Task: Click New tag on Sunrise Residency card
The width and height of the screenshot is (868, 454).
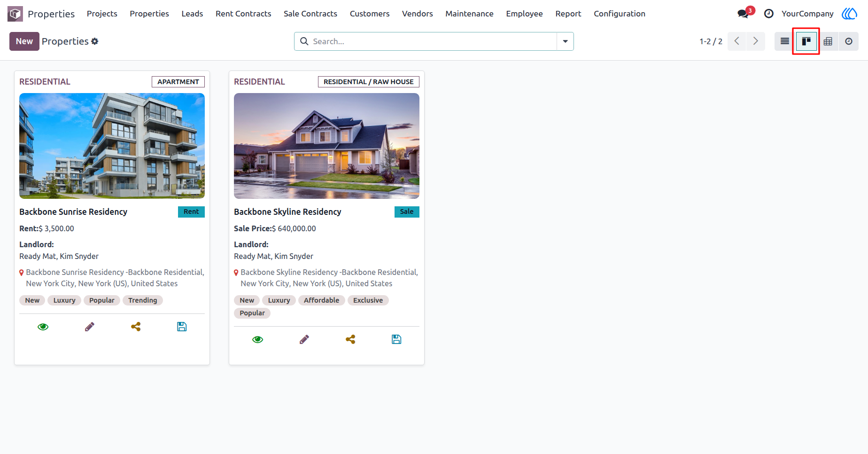Action: [x=32, y=300]
